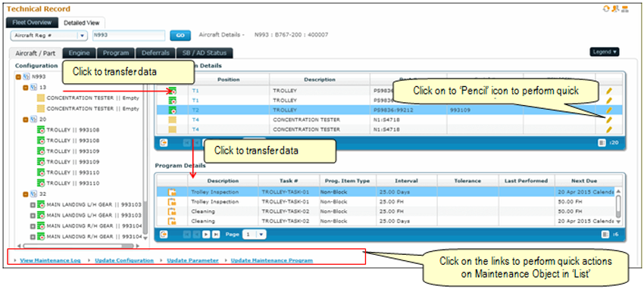
Task: Open the SB / AD Status tab
Action: click(204, 53)
